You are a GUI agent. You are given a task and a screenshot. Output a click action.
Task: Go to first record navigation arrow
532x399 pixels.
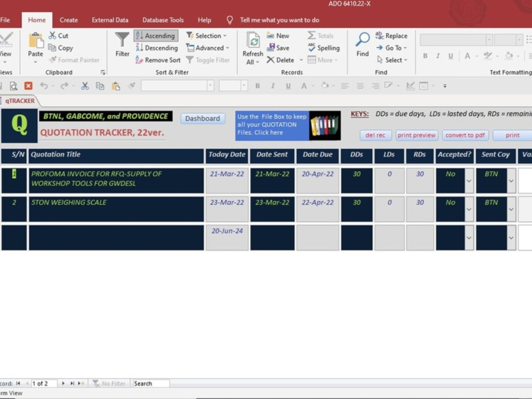[x=18, y=384]
